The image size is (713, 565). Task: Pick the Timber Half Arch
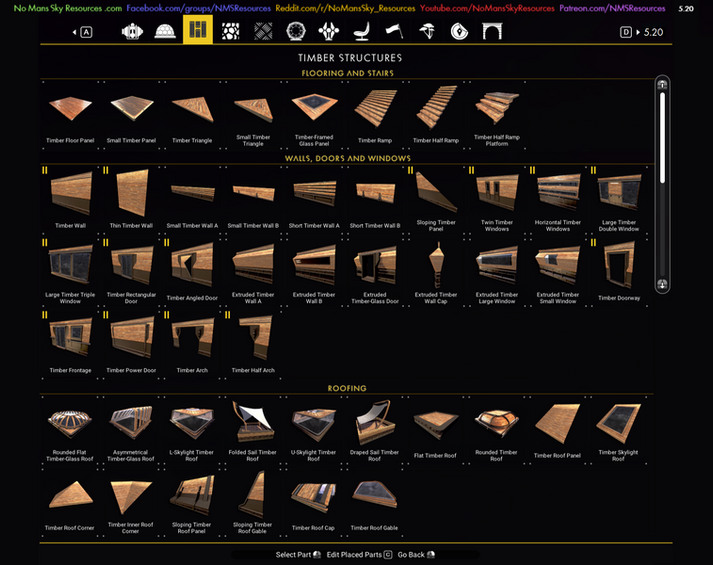click(x=253, y=345)
